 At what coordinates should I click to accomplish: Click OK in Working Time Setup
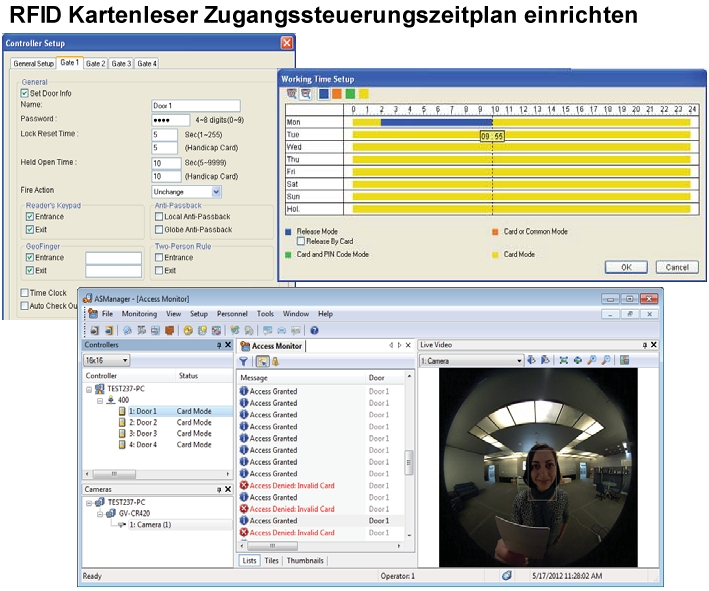tap(626, 267)
